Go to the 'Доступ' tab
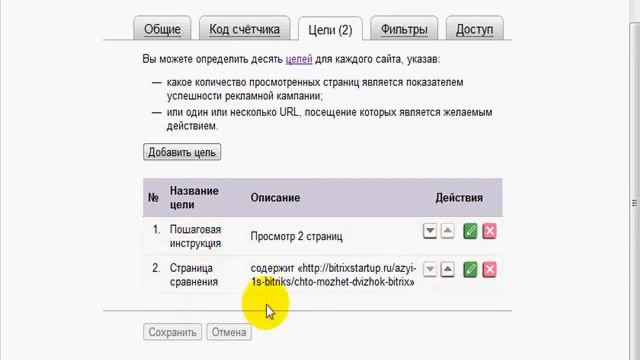Image resolution: width=640 pixels, height=360 pixels. [x=474, y=29]
